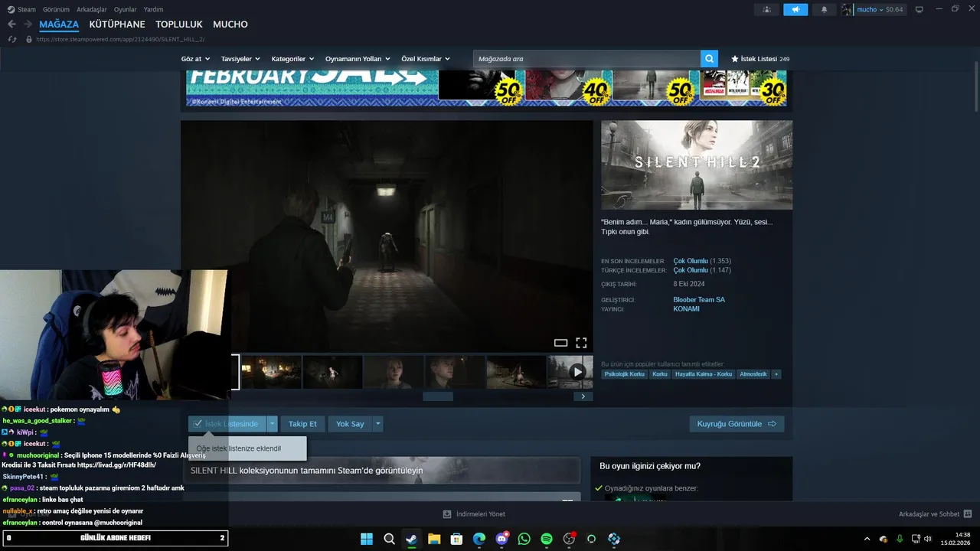Go back with the browser arrow

(11, 24)
